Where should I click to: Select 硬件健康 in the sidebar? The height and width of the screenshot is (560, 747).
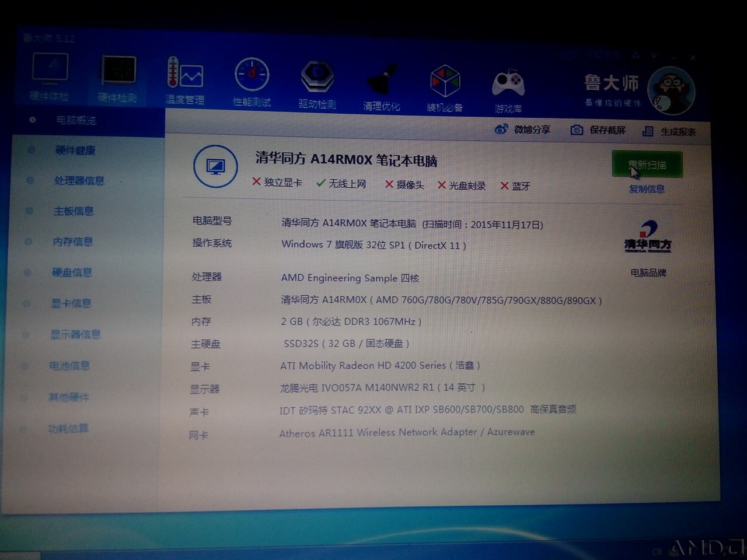tap(75, 150)
